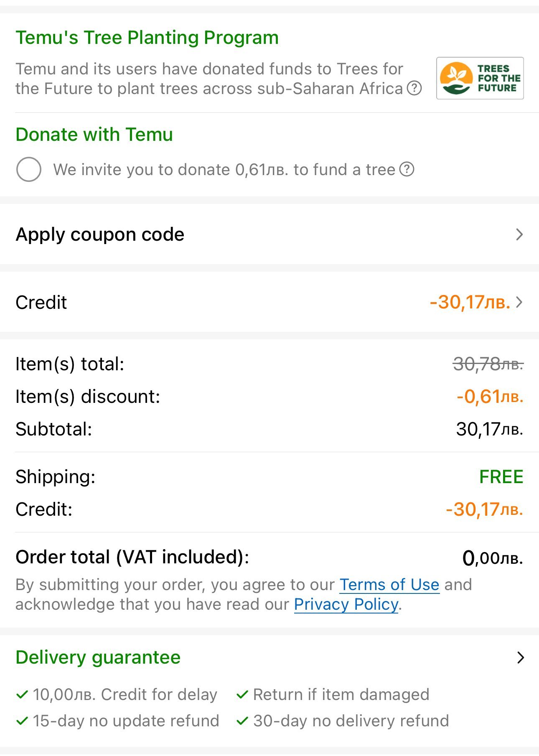Tap checkmark beside 30-day no delivery refund
Image resolution: width=539 pixels, height=756 pixels.
(x=242, y=721)
